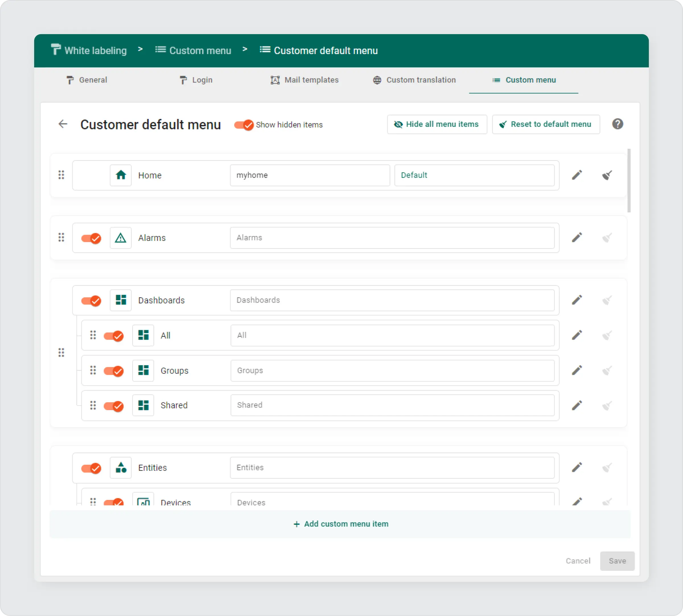Open the help question mark icon
Image resolution: width=683 pixels, height=616 pixels.
(x=617, y=124)
